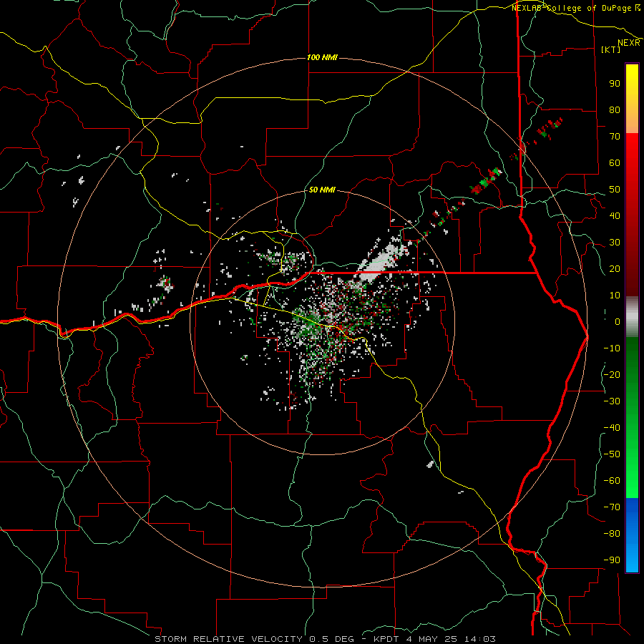Image resolution: width=644 pixels, height=644 pixels.
Task: Click the -70 value on velocity scale
Action: coord(612,507)
